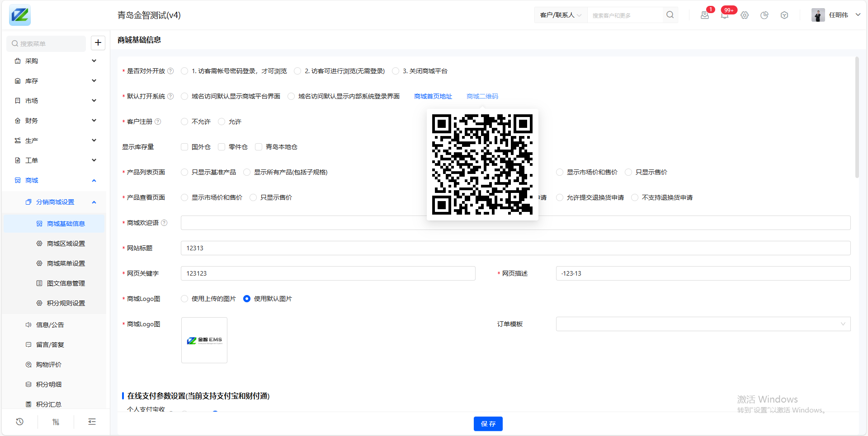Expand chevron for 库存 menu
The width and height of the screenshot is (868, 436).
point(94,81)
